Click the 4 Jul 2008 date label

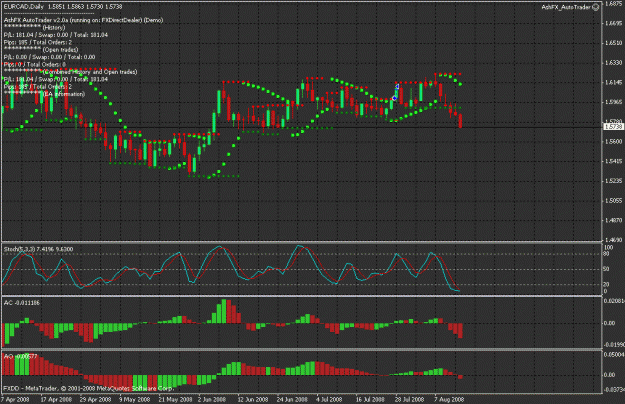click(x=329, y=399)
